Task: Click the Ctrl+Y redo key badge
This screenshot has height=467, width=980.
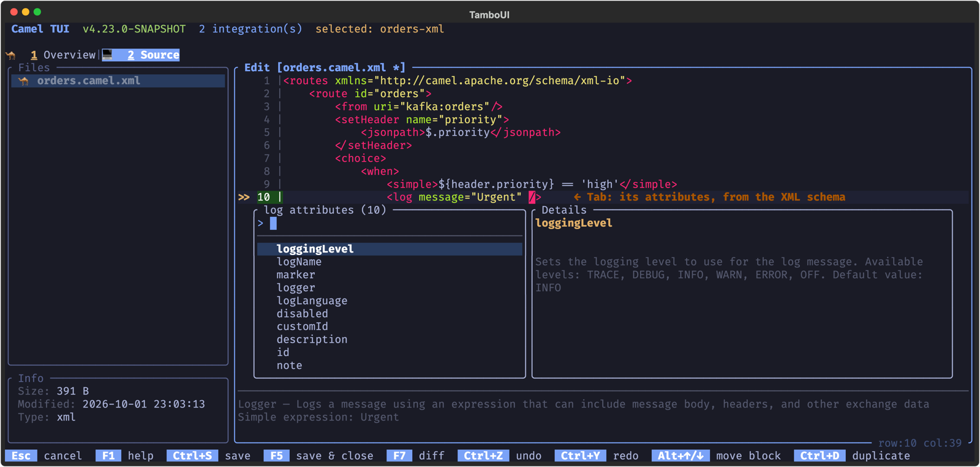Action: pos(580,456)
